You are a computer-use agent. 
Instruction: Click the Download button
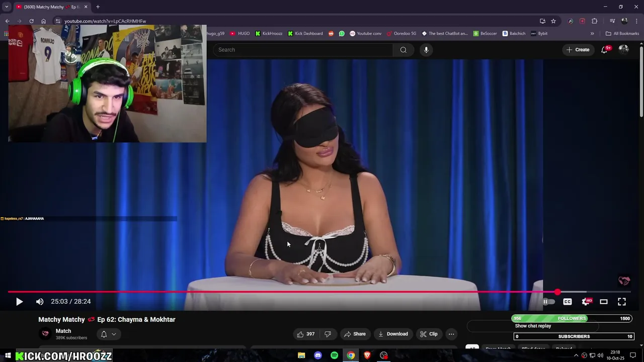point(393,334)
